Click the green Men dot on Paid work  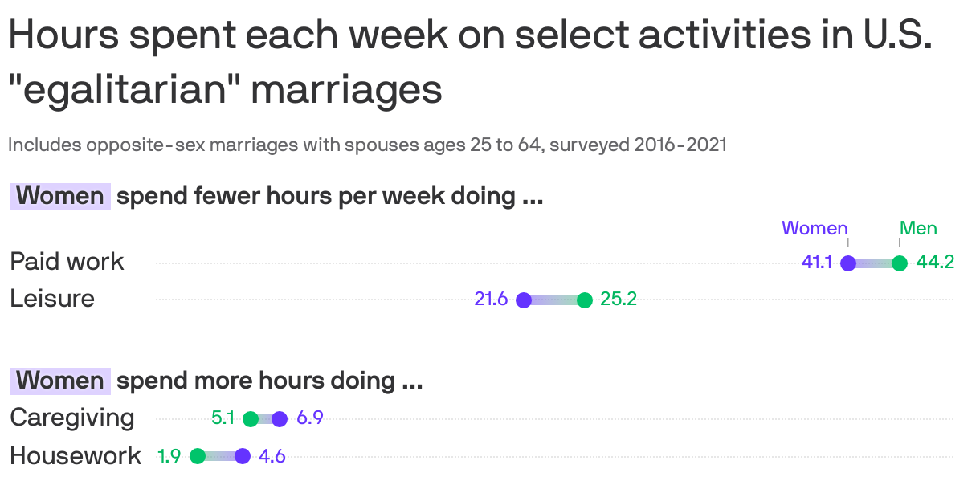pyautogui.click(x=900, y=263)
